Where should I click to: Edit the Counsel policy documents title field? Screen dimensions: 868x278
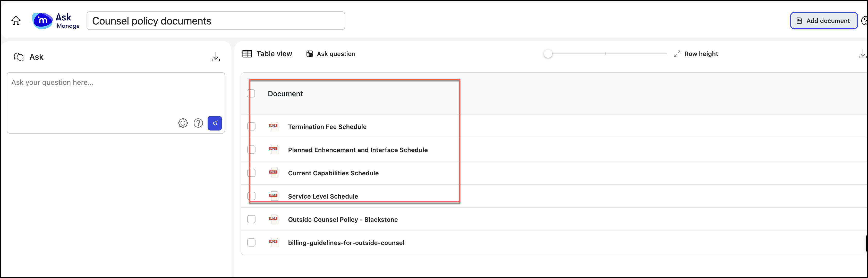click(x=216, y=21)
